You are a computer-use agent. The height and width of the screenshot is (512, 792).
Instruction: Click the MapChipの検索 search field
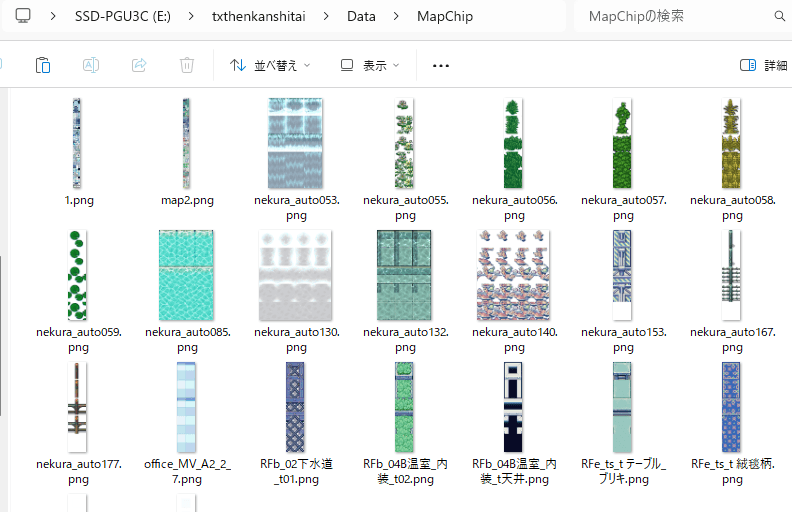[670, 17]
